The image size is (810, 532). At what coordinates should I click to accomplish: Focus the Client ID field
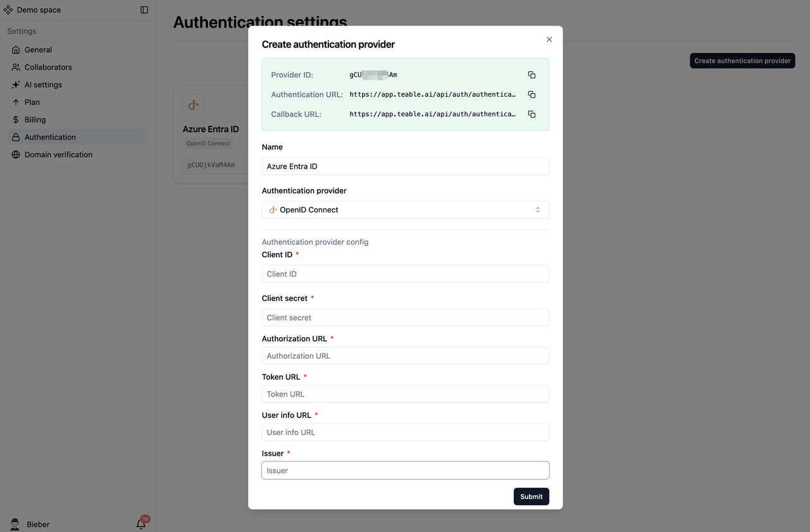coord(405,274)
